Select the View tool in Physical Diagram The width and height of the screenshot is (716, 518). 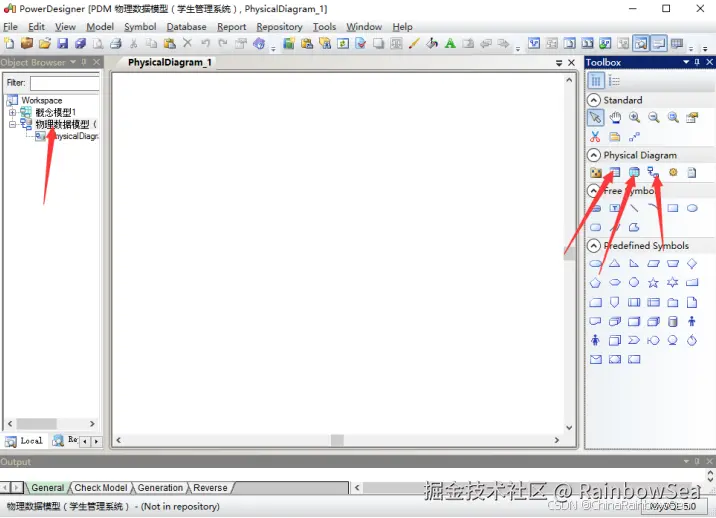point(634,173)
